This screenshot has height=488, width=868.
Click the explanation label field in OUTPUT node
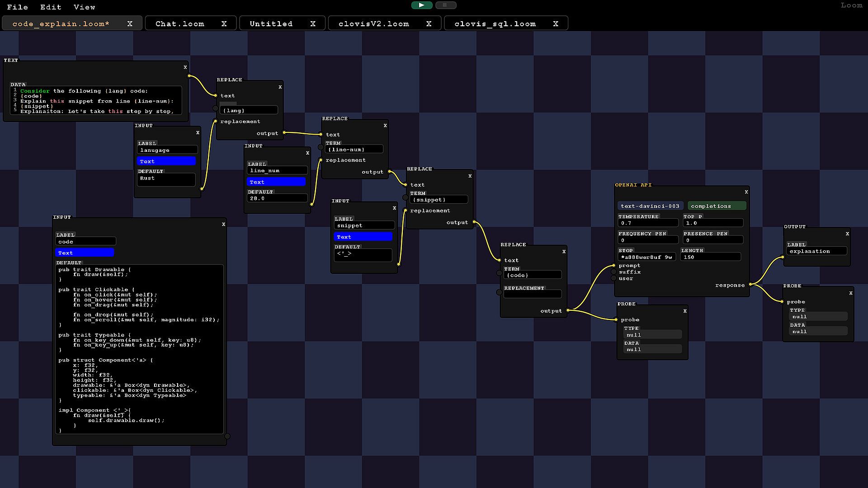[x=816, y=251]
